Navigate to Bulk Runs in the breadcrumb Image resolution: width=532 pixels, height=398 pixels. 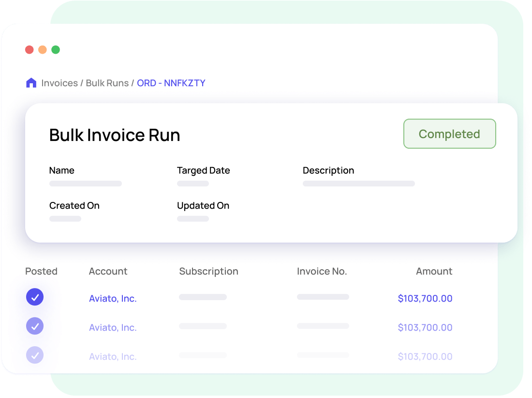(x=107, y=83)
